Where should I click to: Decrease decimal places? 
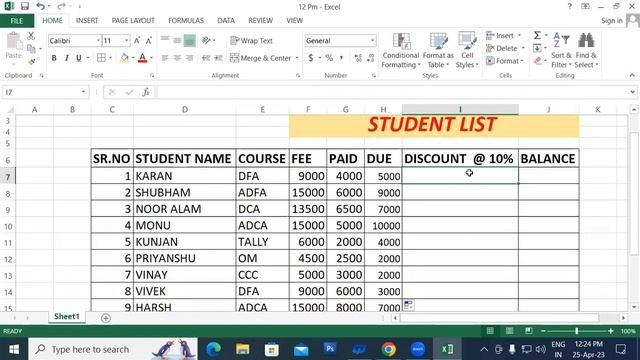point(371,58)
